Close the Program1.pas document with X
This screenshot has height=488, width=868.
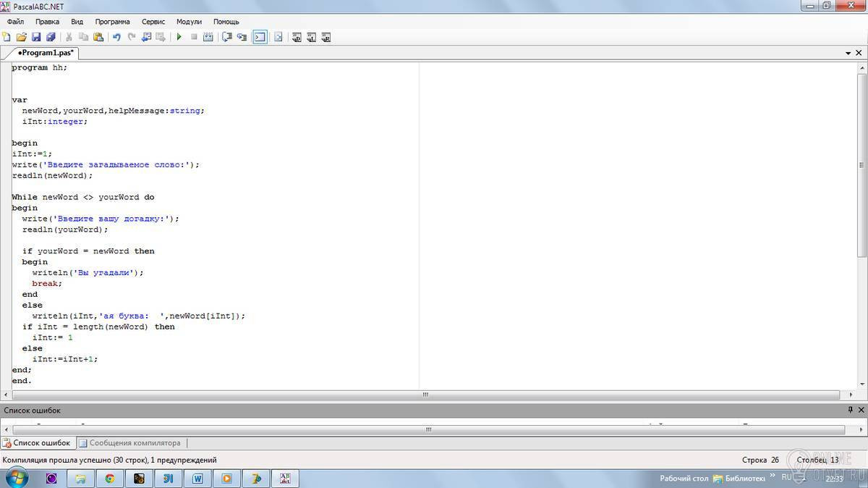point(860,53)
